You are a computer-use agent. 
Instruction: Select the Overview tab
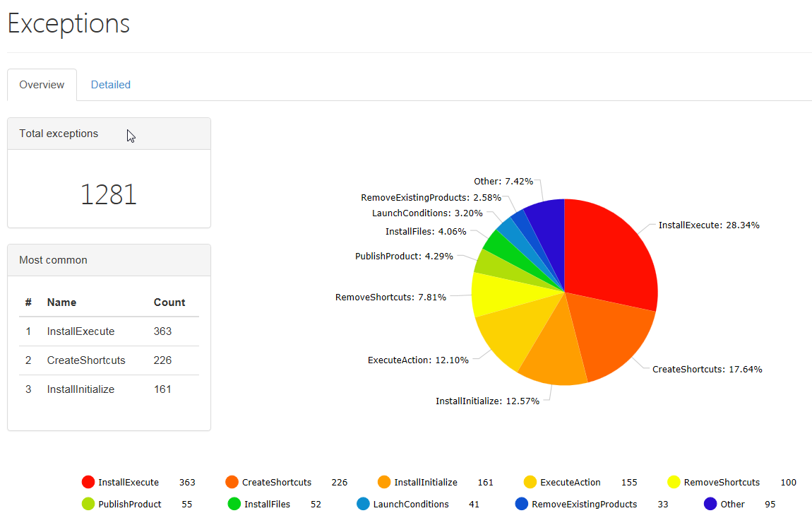42,85
